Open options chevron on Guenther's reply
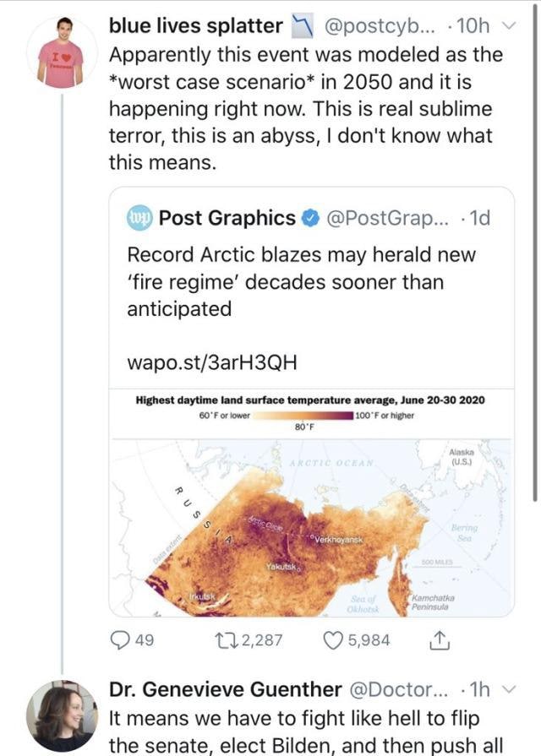The height and width of the screenshot is (756, 541). pos(507,690)
